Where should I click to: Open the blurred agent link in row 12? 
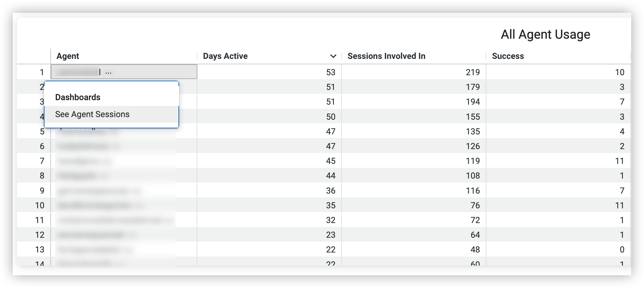[91, 235]
